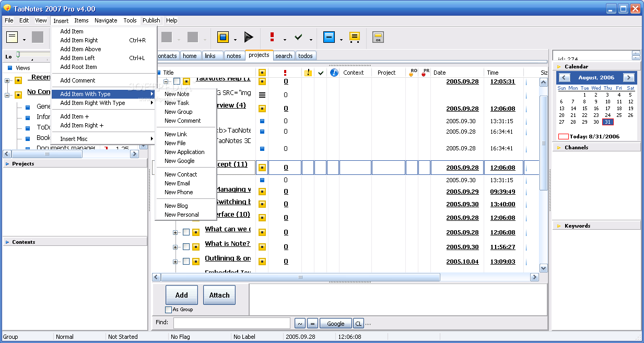Click the CL clear button by Find
Screen dimensions: 644x343
coord(358,324)
